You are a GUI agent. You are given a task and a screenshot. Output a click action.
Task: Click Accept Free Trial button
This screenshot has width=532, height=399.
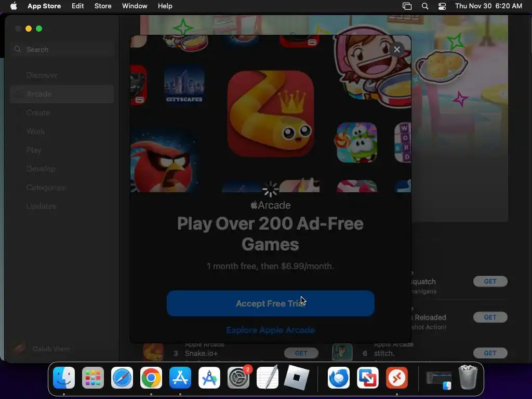(270, 303)
